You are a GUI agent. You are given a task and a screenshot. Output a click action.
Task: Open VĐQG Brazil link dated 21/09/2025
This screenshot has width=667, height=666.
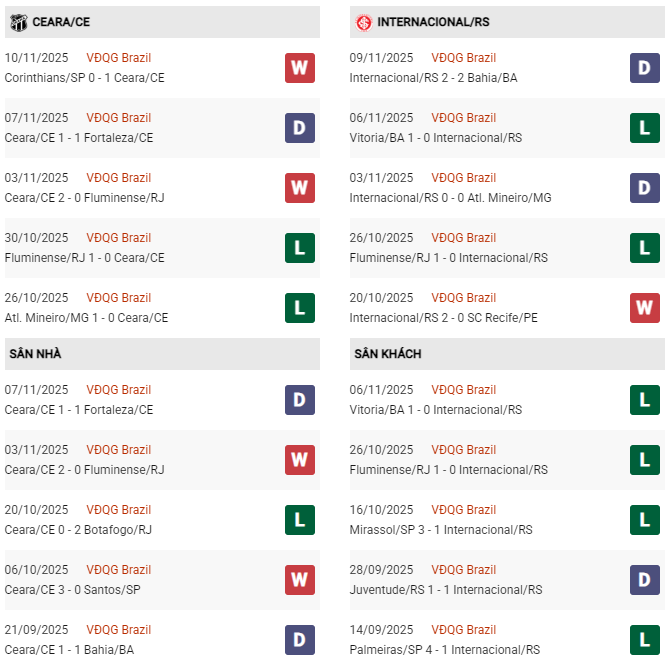point(119,630)
